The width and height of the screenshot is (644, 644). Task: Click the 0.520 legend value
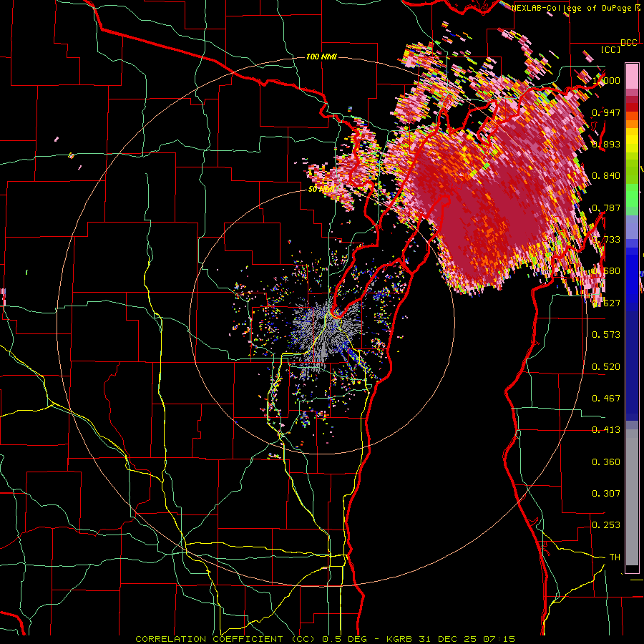pyautogui.click(x=606, y=367)
